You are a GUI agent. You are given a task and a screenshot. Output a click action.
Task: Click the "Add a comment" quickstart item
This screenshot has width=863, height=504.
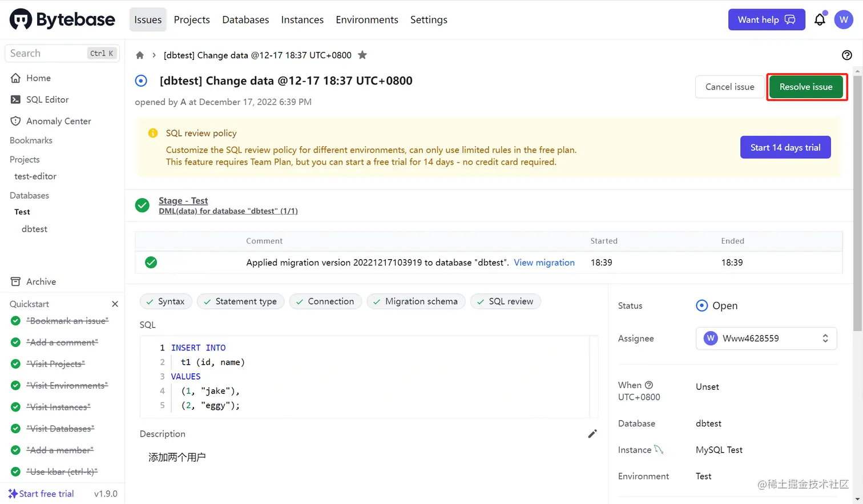tap(62, 342)
